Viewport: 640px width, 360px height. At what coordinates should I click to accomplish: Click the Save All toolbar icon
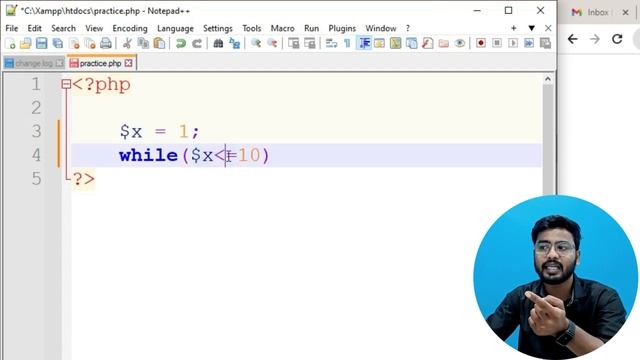(58, 43)
